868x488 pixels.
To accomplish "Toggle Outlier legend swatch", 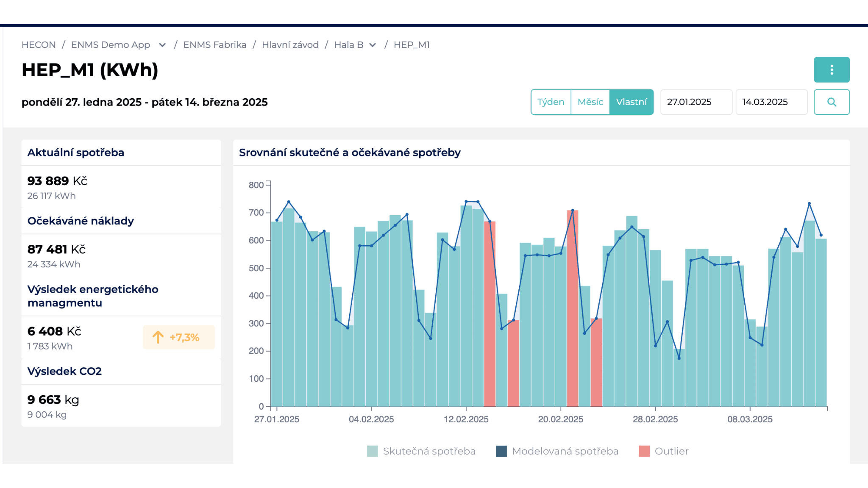I will tap(644, 451).
